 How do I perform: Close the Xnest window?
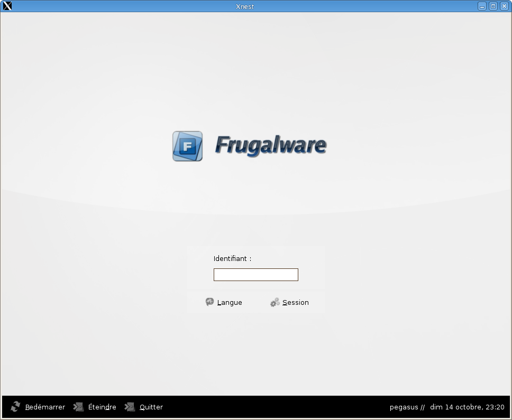[505, 6]
